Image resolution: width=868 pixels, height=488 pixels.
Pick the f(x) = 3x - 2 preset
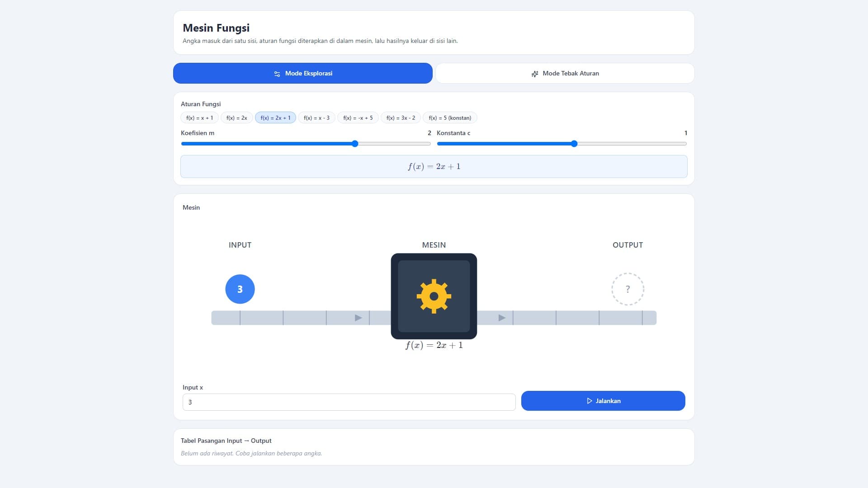401,118
